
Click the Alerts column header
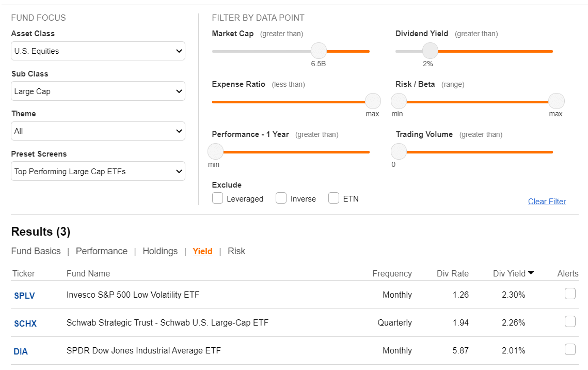click(568, 273)
